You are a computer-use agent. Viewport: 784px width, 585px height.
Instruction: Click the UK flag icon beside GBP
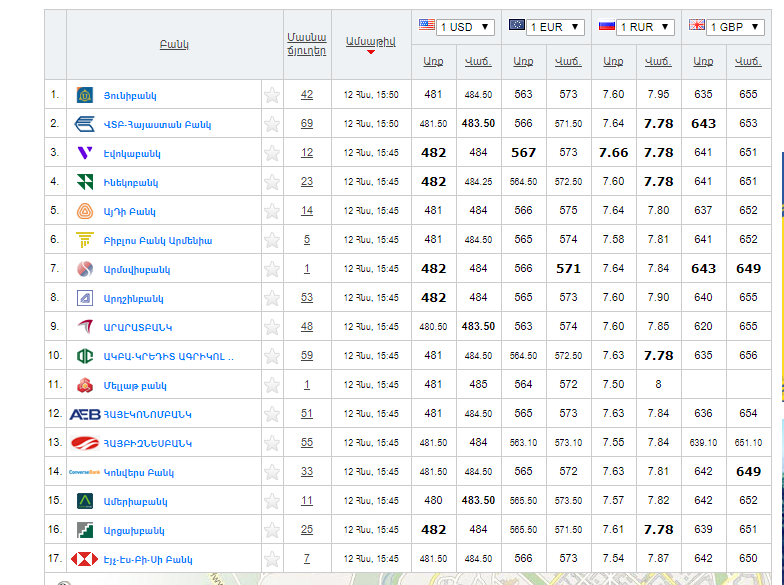696,24
